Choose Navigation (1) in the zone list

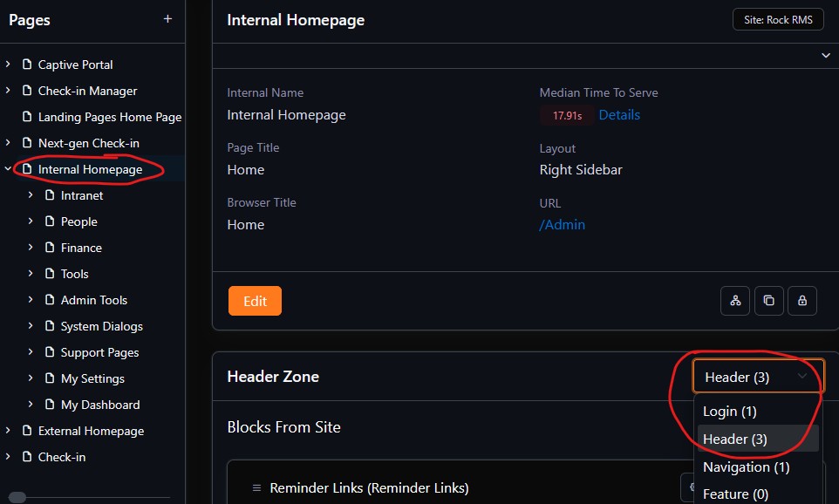[x=746, y=467]
